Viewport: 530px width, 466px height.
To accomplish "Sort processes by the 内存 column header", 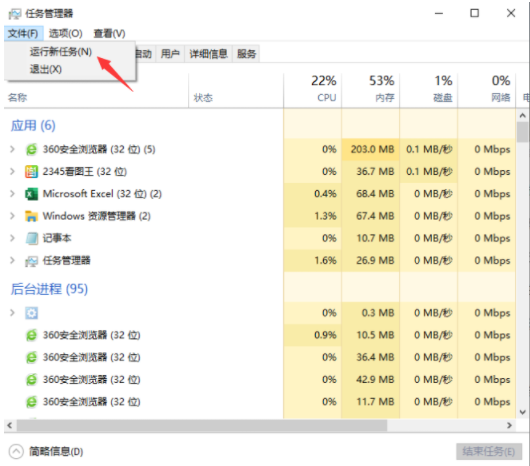I will (371, 90).
